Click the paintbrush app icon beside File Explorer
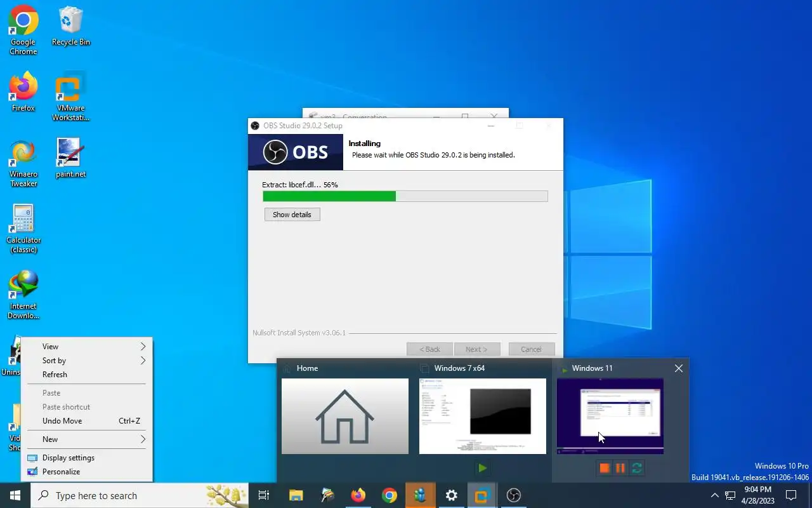 tap(327, 495)
